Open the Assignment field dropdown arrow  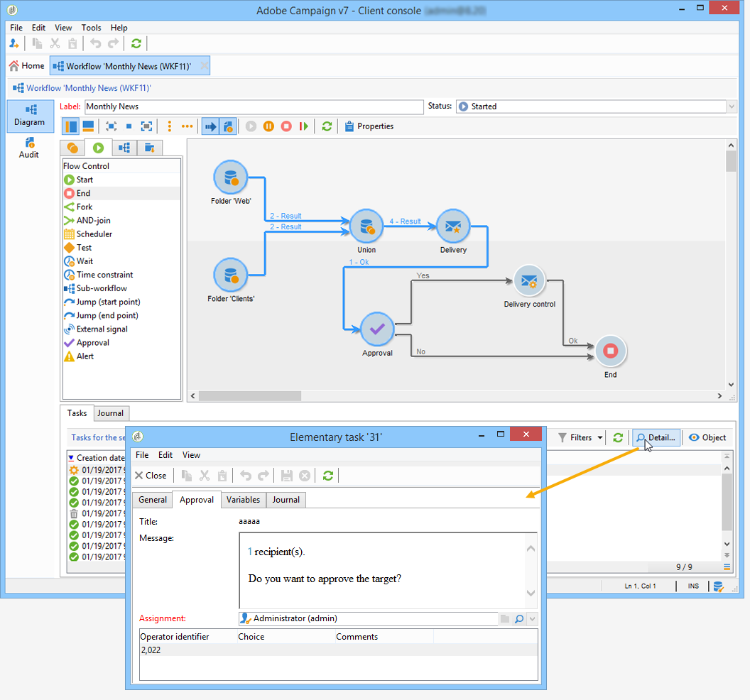[532, 619]
